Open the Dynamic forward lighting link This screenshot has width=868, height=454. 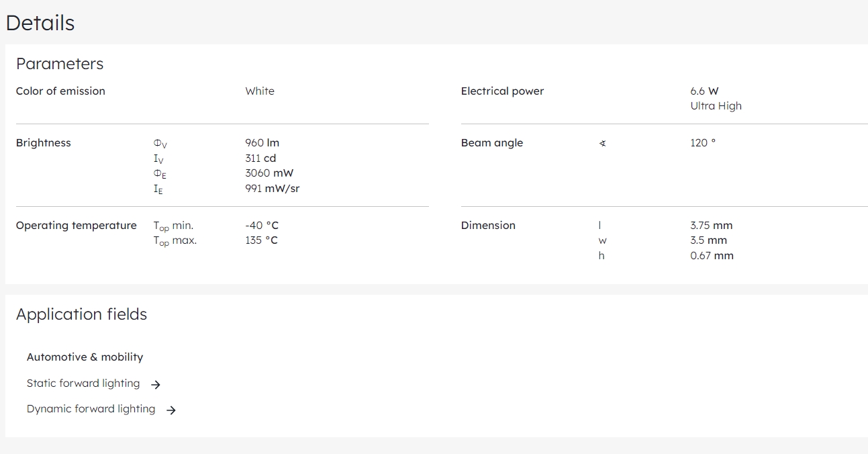(x=91, y=409)
